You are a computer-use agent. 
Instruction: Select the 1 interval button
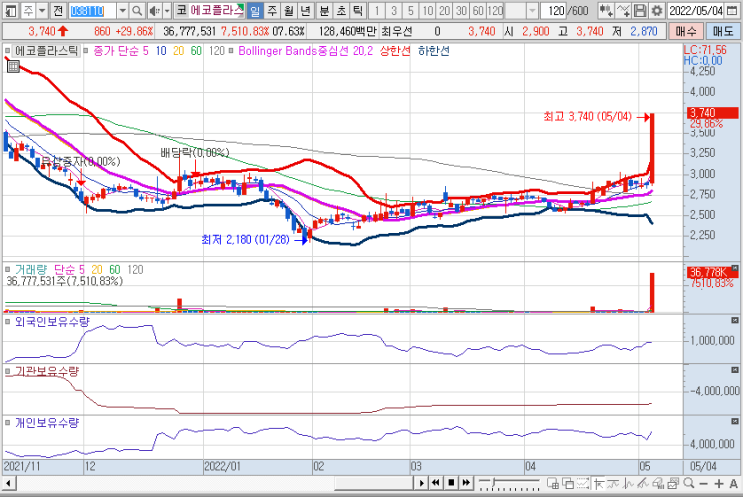(x=377, y=10)
